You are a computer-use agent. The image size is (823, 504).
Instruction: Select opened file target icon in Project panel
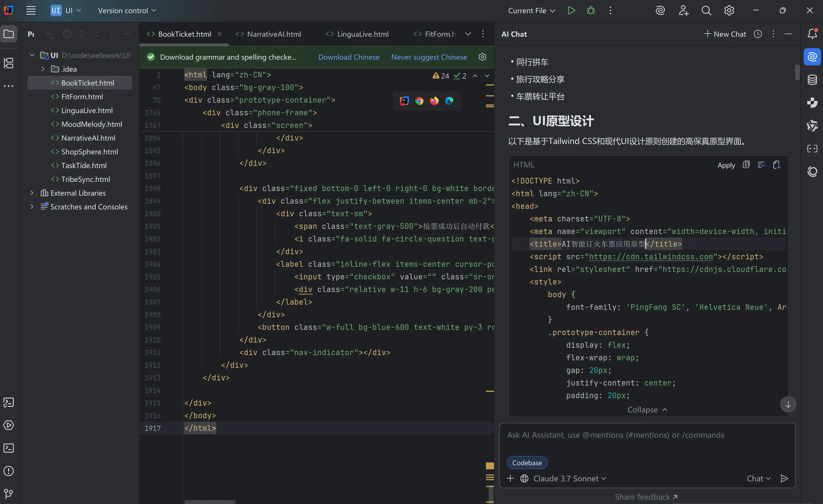pos(67,34)
